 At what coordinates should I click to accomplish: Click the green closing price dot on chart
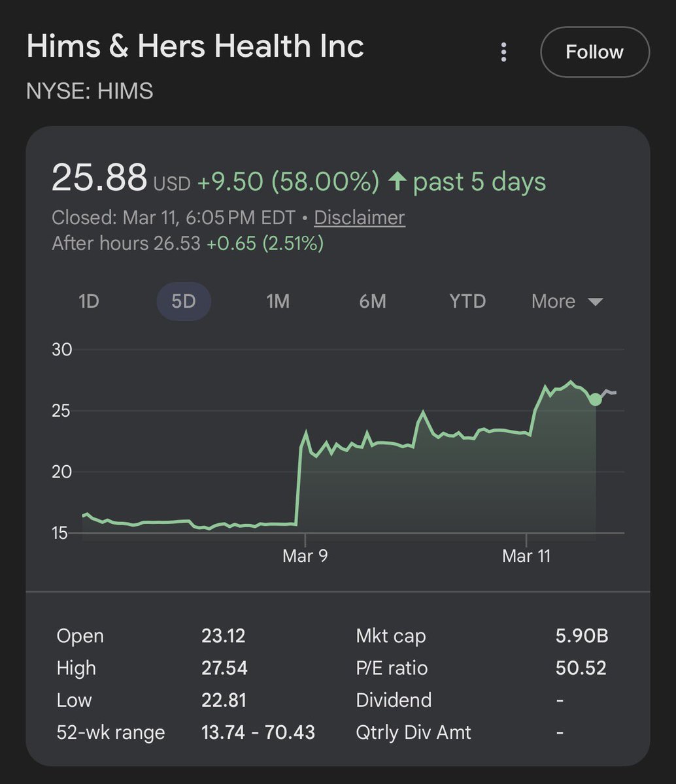click(595, 399)
